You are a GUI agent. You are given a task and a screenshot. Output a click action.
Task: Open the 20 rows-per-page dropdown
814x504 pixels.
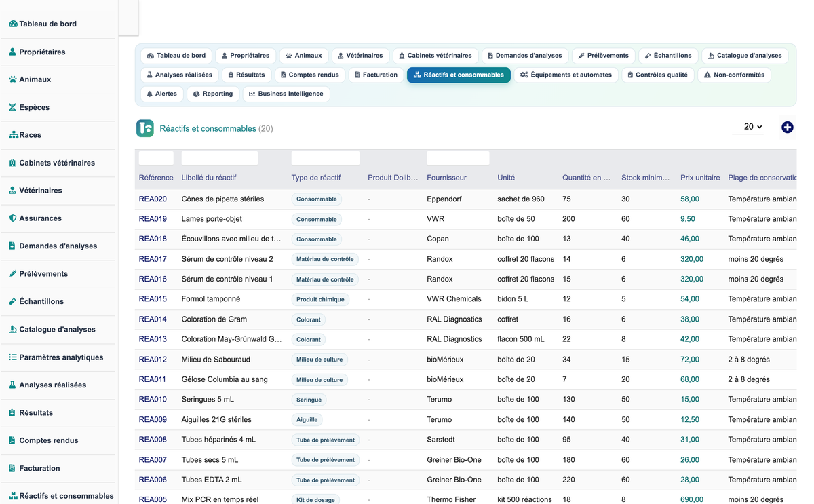(x=748, y=127)
